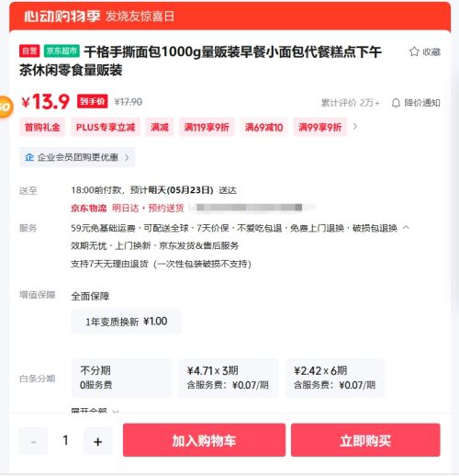
Task: Buy now with 立即购买 button
Action: pos(365,440)
